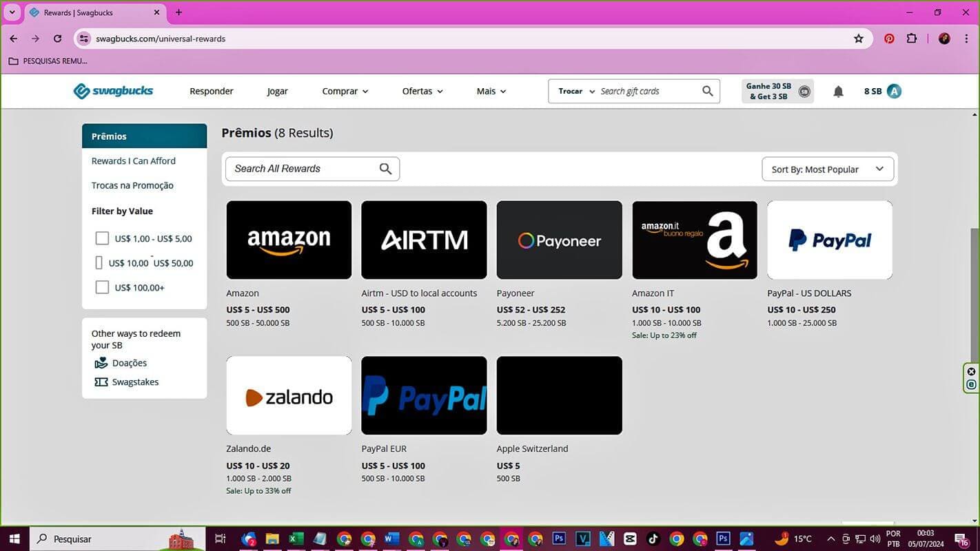The width and height of the screenshot is (980, 551).
Task: Click the Doações donation icon
Action: click(101, 363)
